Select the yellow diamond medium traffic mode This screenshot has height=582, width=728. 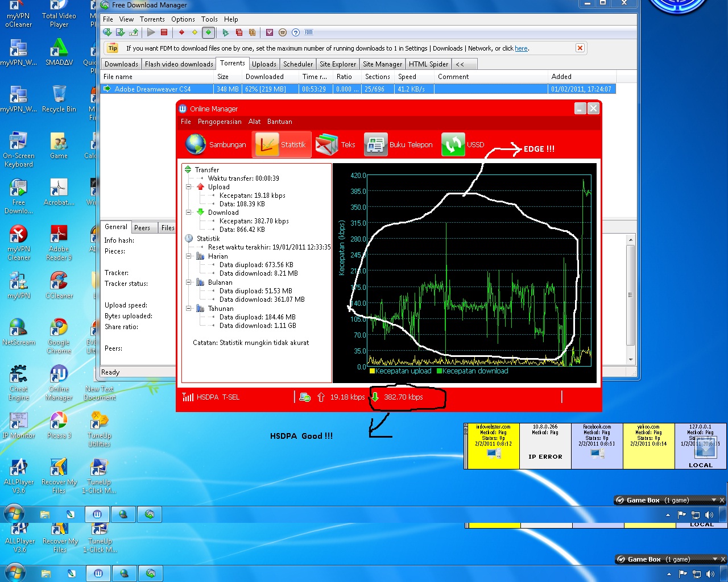(195, 32)
